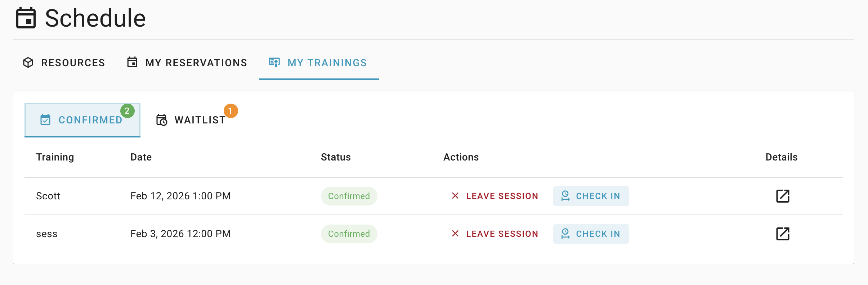The image size is (868, 285).
Task: Switch to the Resources tab
Action: pos(72,63)
